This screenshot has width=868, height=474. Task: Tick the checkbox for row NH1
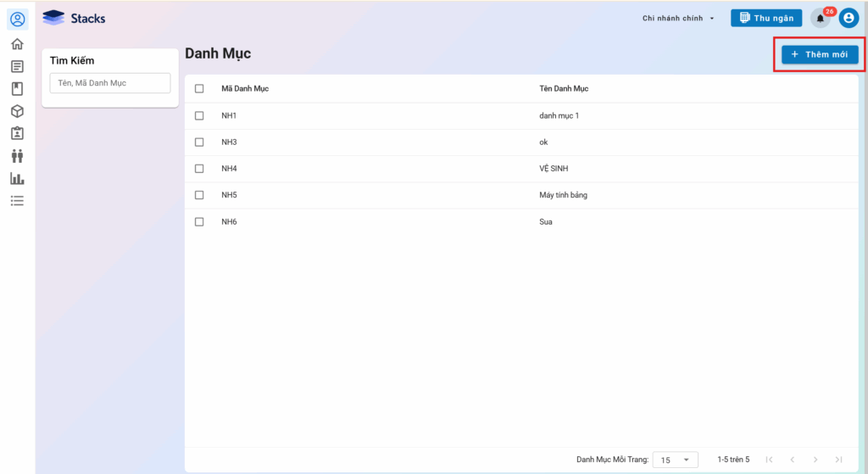coord(200,115)
